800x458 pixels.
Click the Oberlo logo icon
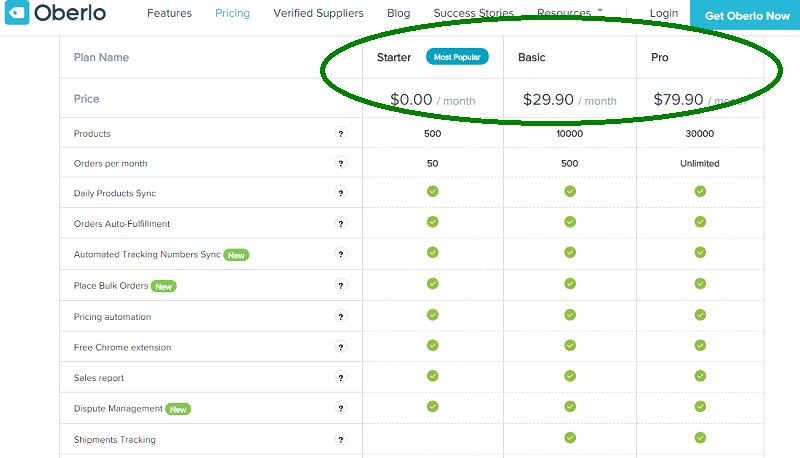point(17,12)
